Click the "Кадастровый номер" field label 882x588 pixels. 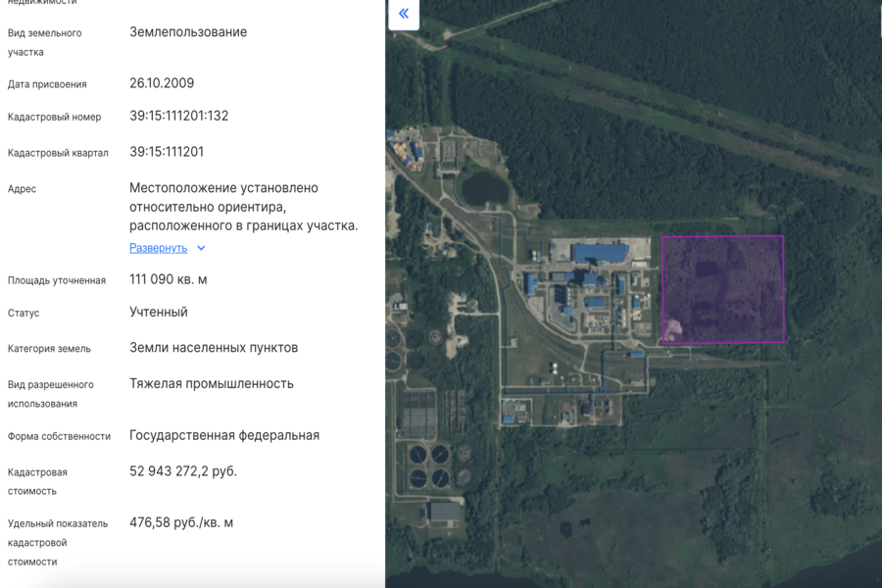(x=54, y=117)
